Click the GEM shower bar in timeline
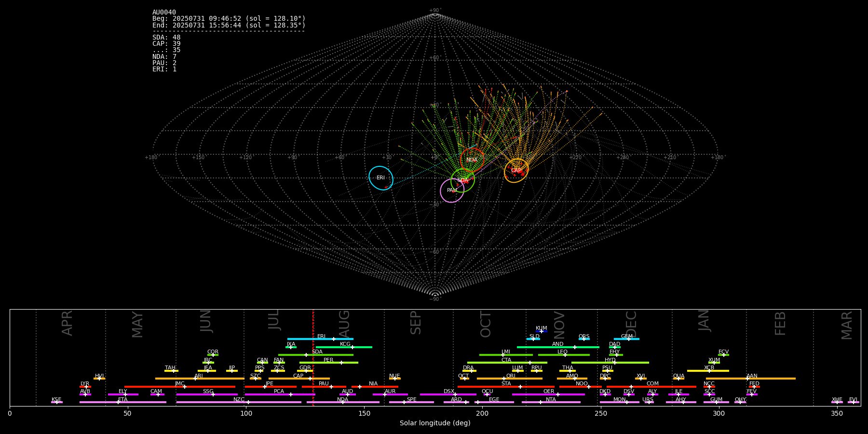The image size is (868, 434). tap(626, 339)
